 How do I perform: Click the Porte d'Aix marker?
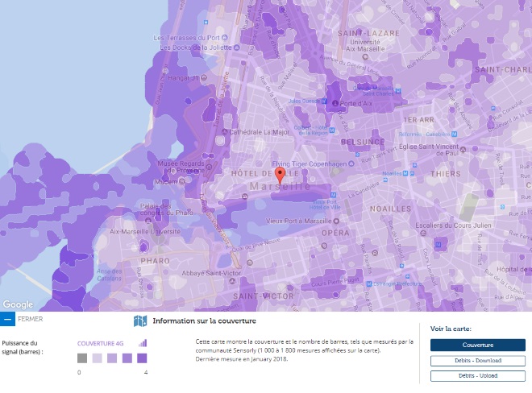(x=335, y=103)
